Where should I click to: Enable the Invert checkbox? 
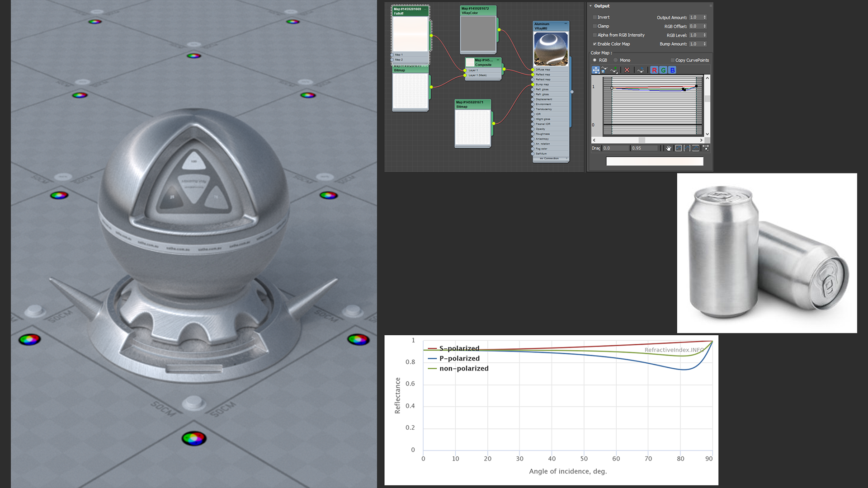[594, 17]
